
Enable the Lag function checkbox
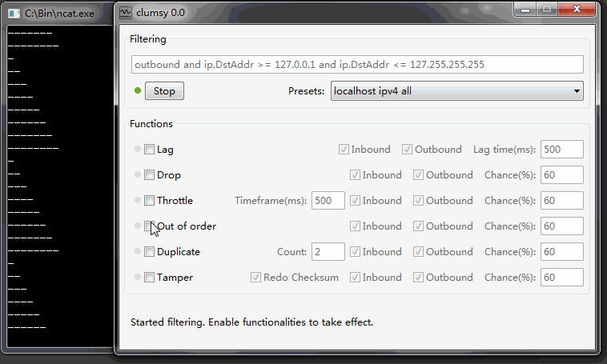(x=149, y=149)
